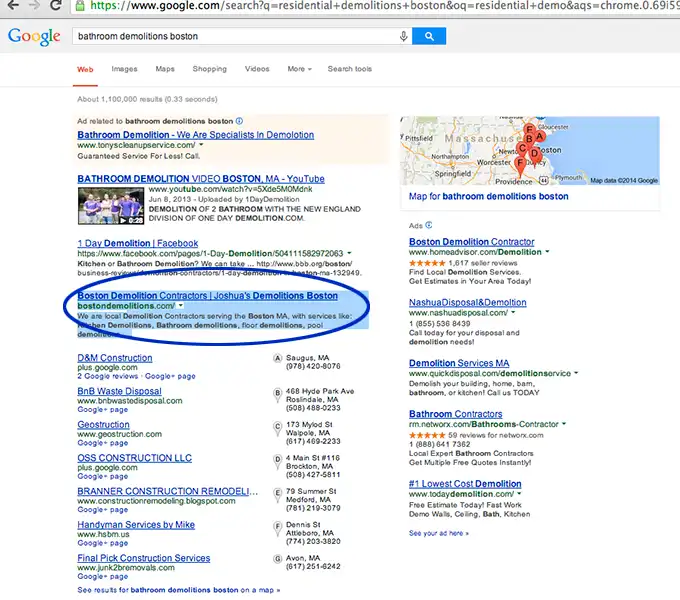Click the info icon next to Ads

pos(429,225)
